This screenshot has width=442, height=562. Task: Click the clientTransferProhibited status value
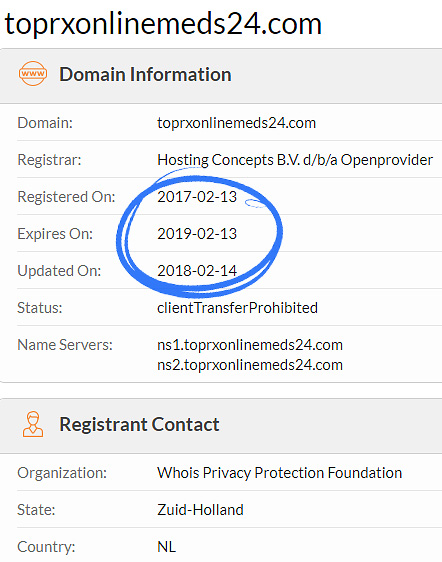[x=237, y=308]
